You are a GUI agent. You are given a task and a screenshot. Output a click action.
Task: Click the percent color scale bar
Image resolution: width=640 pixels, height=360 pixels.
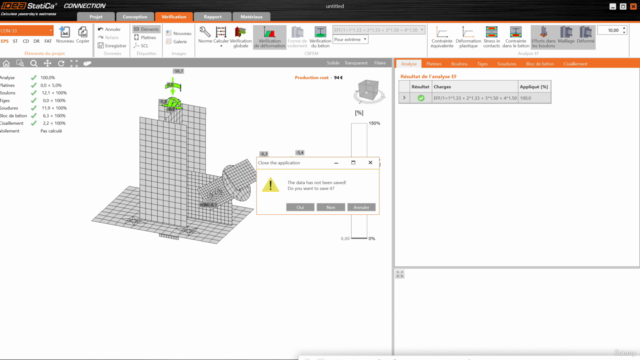359,181
